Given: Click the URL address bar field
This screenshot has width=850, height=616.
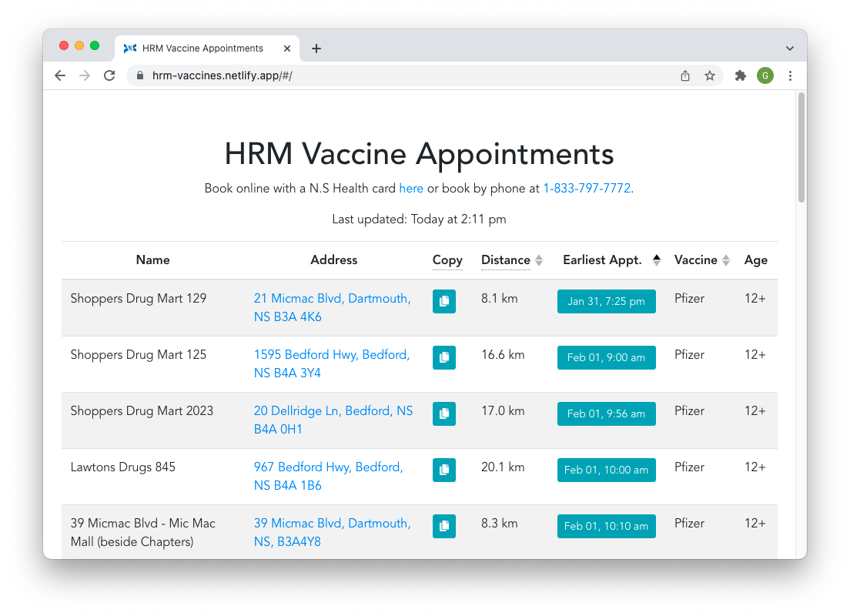Looking at the screenshot, I should [x=400, y=75].
